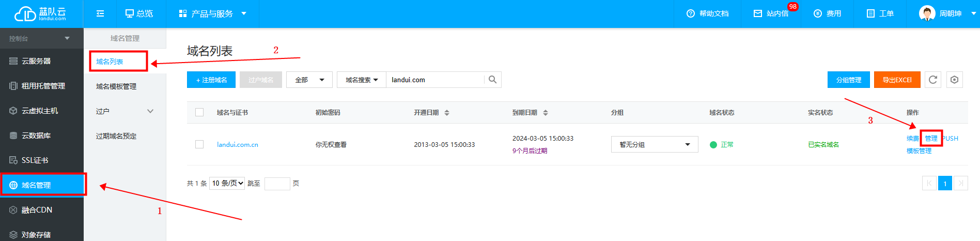The image size is (980, 241).
Task: Click the 跳至 page number input field
Action: pyautogui.click(x=277, y=184)
